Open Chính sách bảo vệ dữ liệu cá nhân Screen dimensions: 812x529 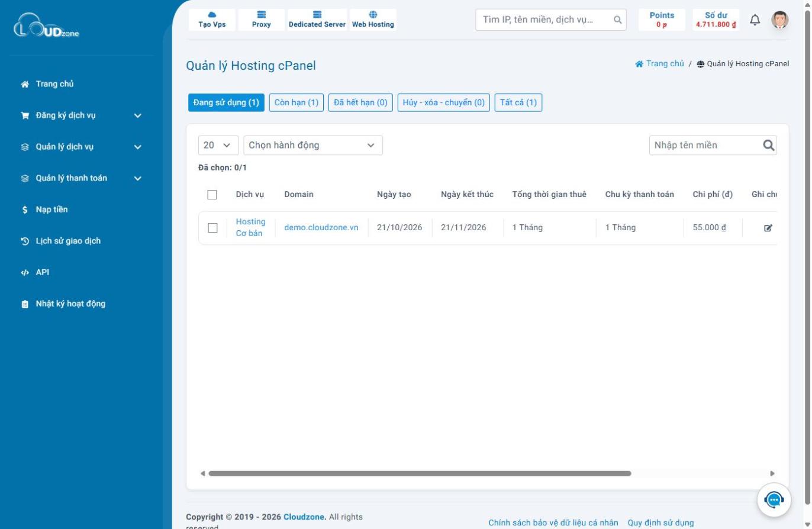553,522
